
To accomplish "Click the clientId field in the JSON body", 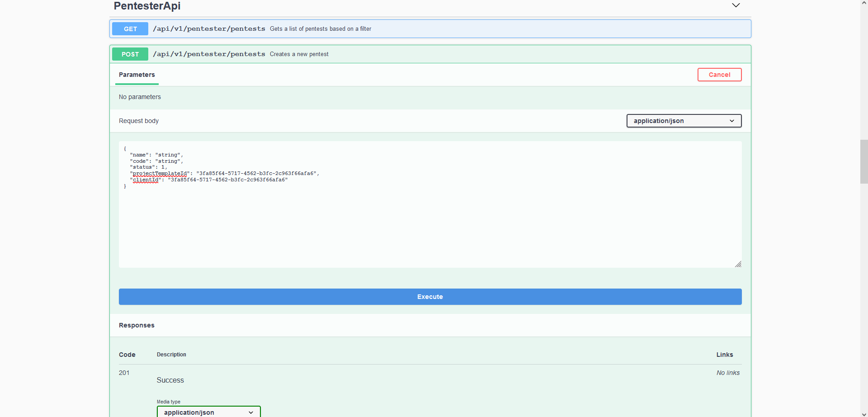I will coord(146,180).
